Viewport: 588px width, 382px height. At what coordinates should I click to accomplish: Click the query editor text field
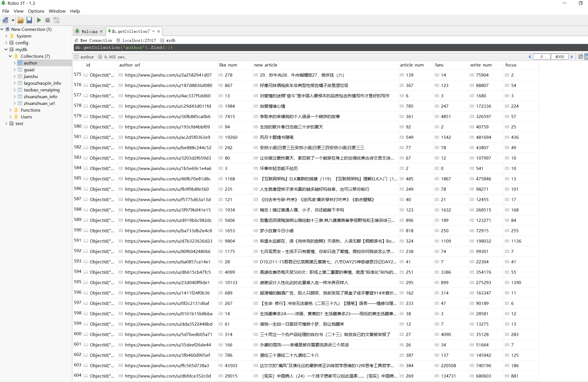331,48
